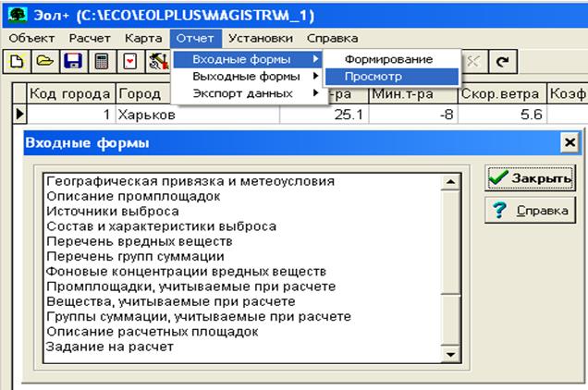Open the Карта menu
The height and width of the screenshot is (390, 588).
141,39
